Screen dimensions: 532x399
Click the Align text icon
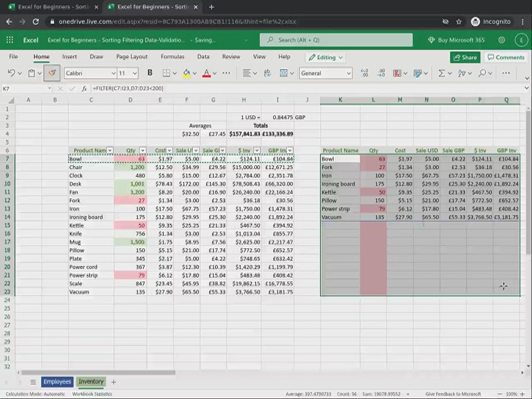247,73
